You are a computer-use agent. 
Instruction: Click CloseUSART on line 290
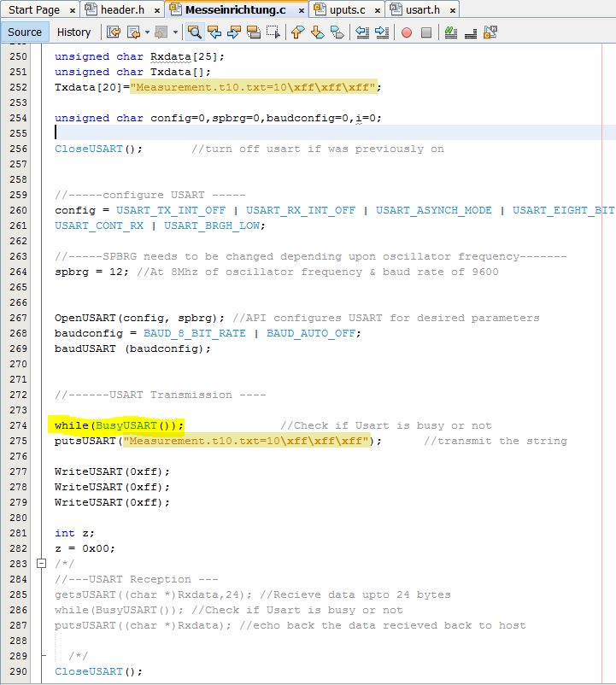(x=89, y=671)
